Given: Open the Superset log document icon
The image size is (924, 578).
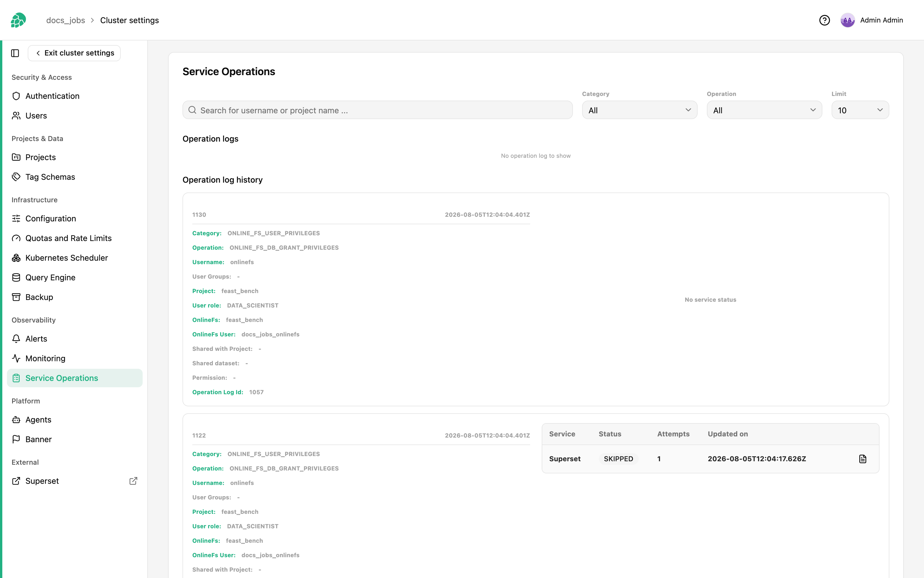Looking at the screenshot, I should pyautogui.click(x=862, y=459).
